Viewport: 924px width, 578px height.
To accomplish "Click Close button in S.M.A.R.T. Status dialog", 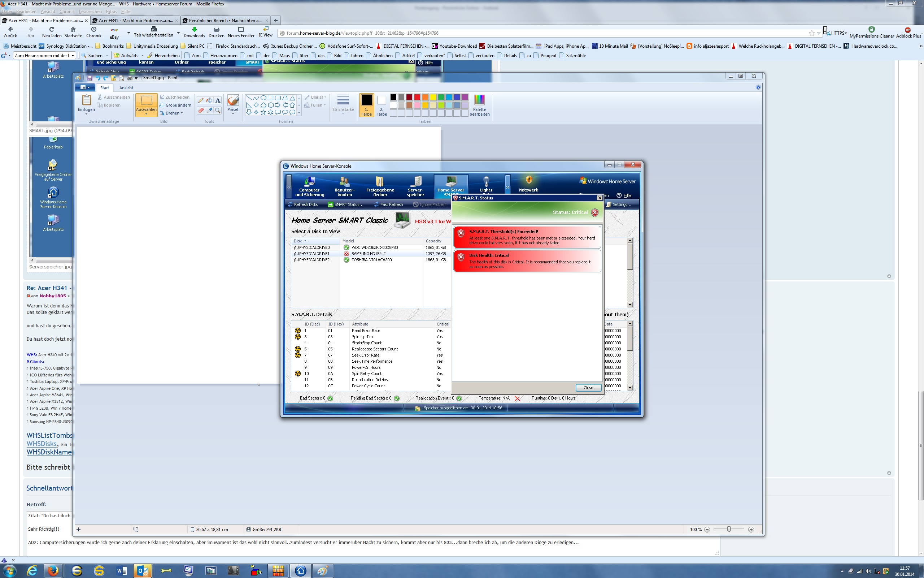I will (588, 388).
